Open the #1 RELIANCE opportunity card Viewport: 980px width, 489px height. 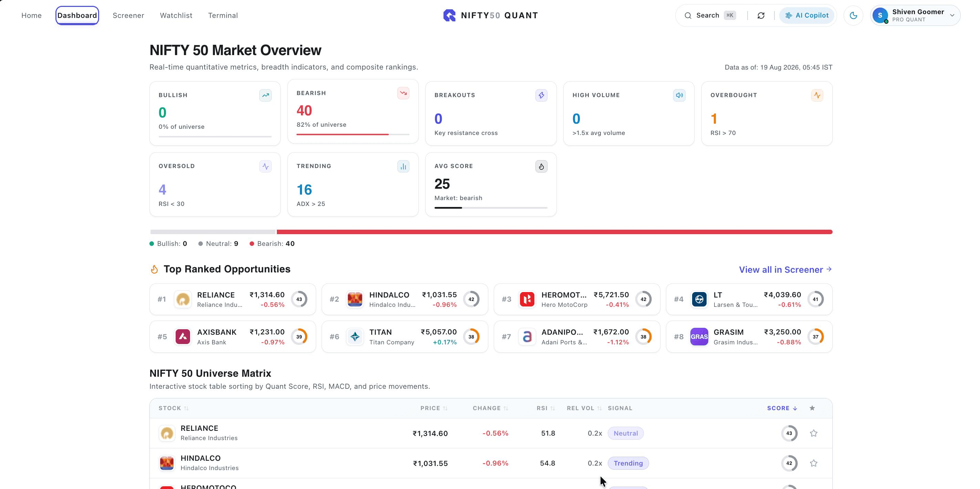click(x=233, y=299)
